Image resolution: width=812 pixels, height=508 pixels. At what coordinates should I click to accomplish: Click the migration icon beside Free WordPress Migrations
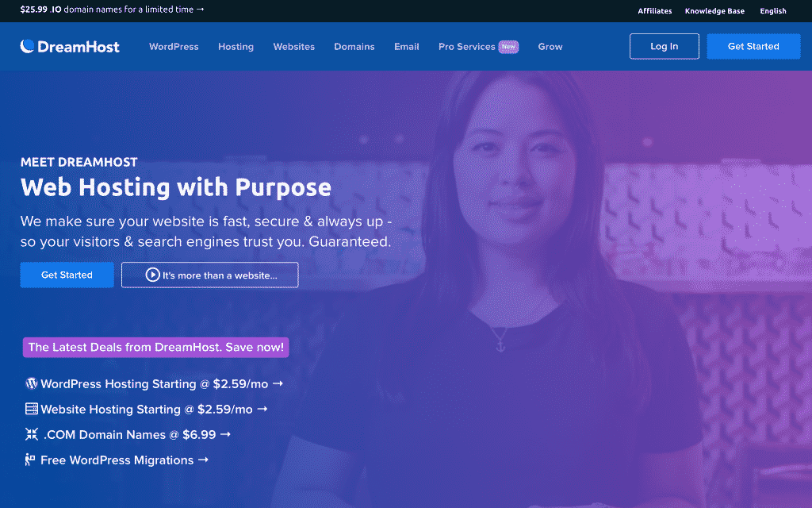point(30,460)
